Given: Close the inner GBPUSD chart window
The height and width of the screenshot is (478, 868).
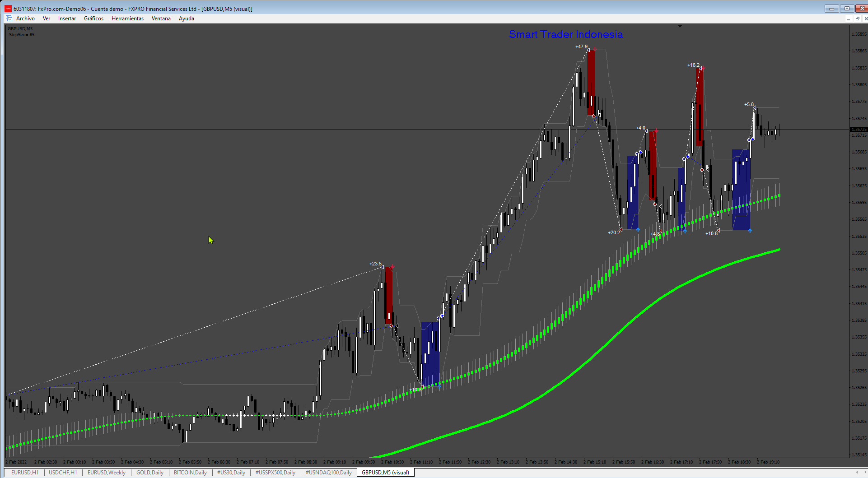Looking at the screenshot, I should click(865, 19).
